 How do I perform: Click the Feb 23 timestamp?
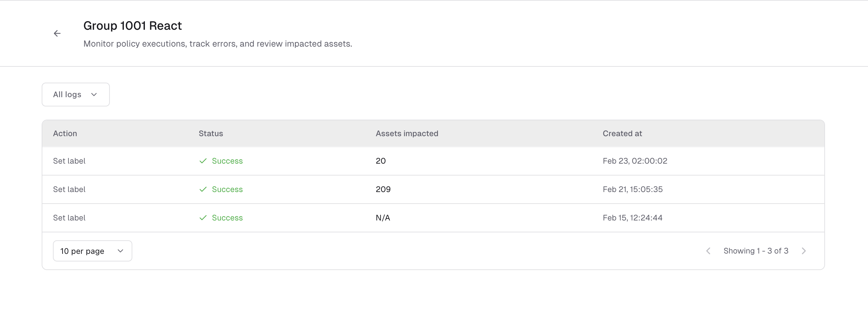(635, 161)
